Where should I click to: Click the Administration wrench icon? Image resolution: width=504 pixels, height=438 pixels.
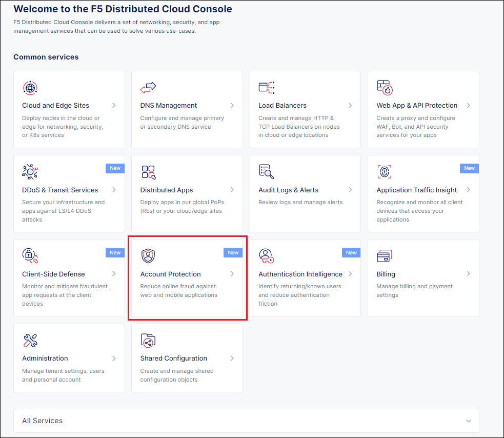coord(30,340)
